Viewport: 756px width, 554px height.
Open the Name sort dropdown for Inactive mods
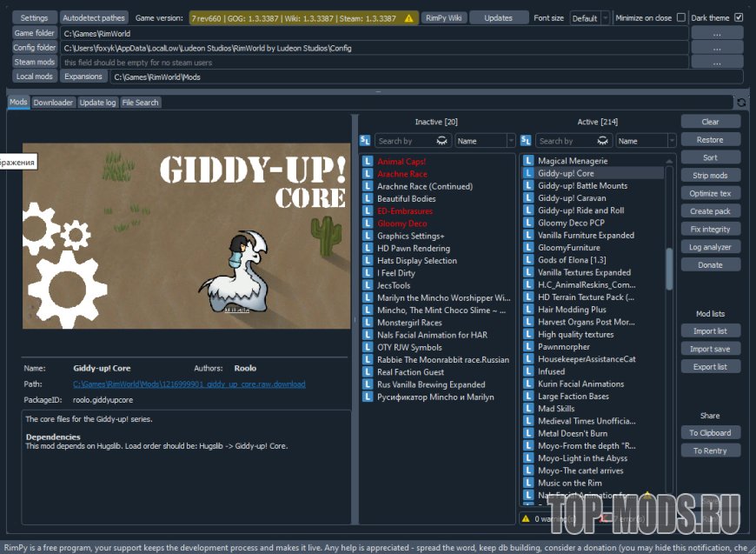[x=485, y=141]
